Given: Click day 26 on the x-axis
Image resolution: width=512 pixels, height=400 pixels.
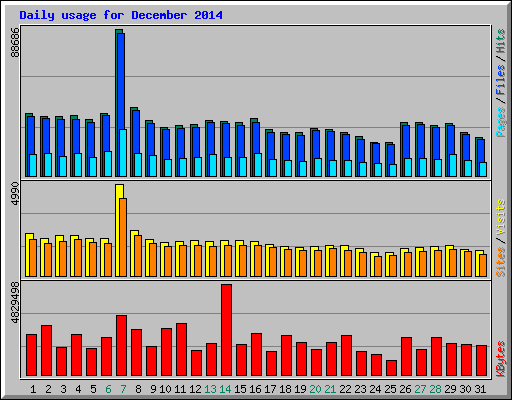Looking at the screenshot, I should point(405,389).
